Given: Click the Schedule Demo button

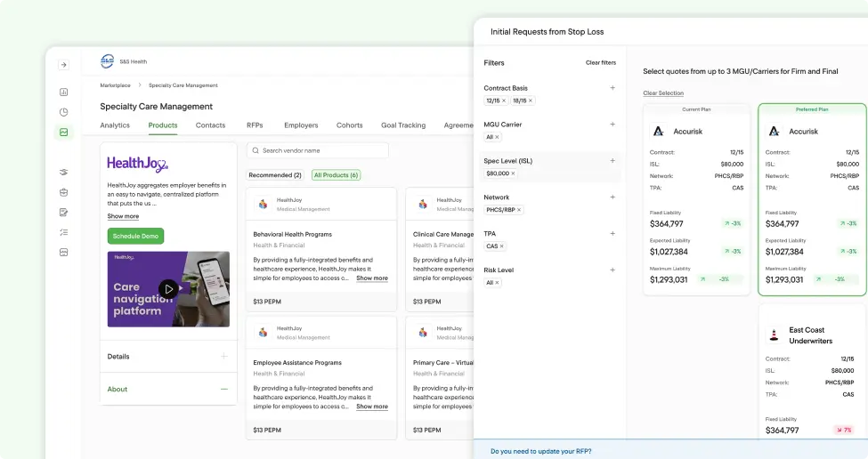Looking at the screenshot, I should click(x=135, y=236).
